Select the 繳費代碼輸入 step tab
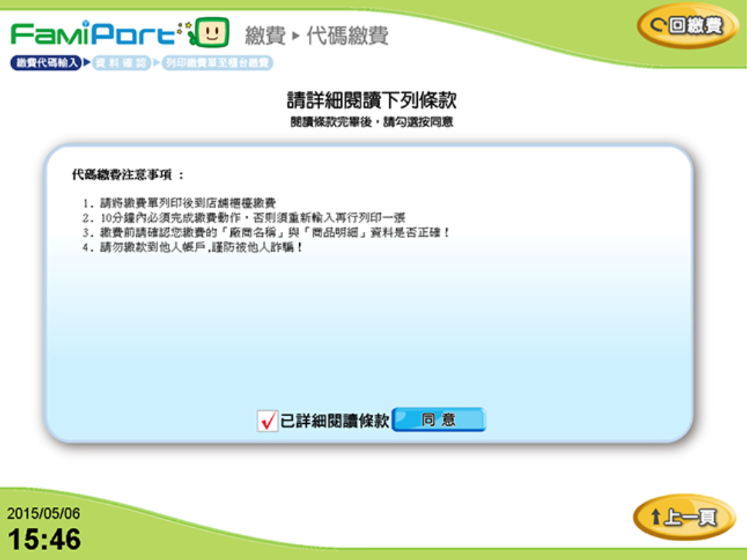Viewport: 747px width, 560px height. click(46, 64)
